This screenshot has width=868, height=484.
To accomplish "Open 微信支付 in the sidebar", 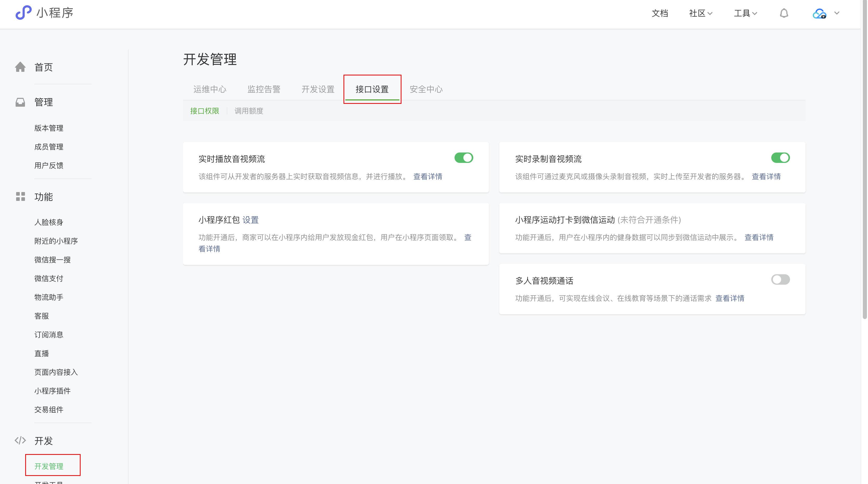I will click(x=49, y=279).
